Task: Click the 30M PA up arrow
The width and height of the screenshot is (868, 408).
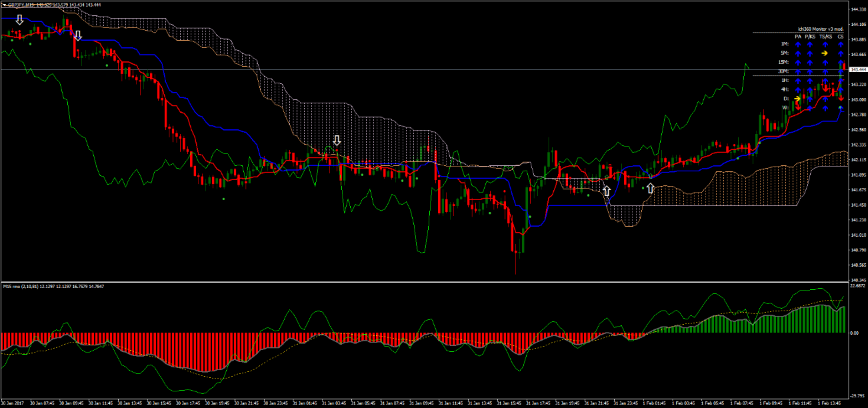Action: click(798, 71)
